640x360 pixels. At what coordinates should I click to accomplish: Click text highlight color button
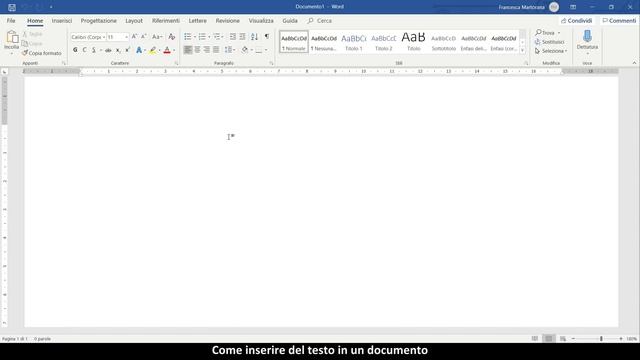tap(152, 50)
